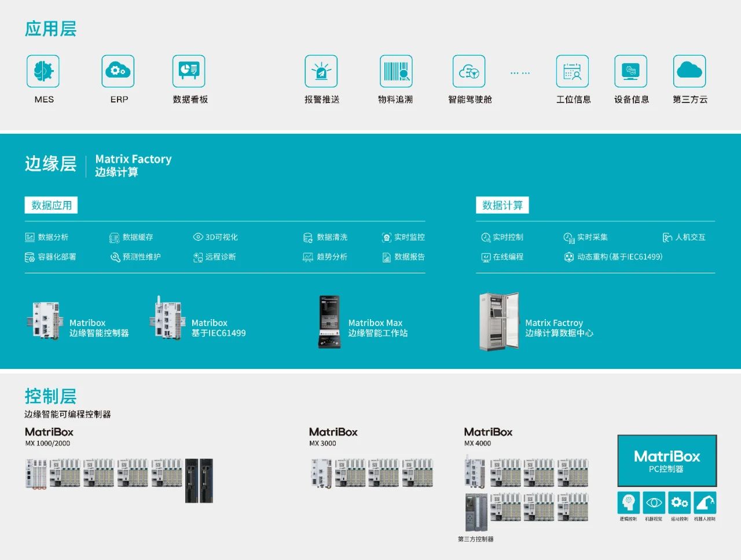Click the MX 3000 label
The height and width of the screenshot is (560, 741).
322,444
